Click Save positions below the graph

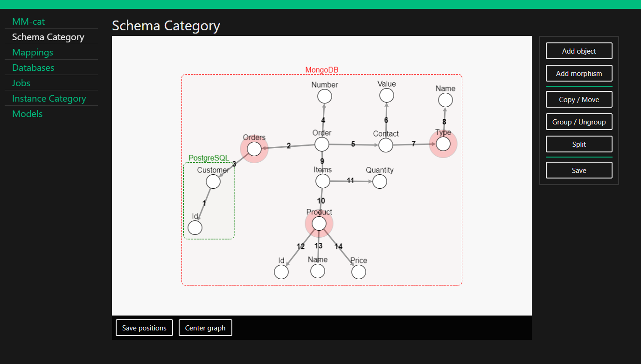(144, 328)
